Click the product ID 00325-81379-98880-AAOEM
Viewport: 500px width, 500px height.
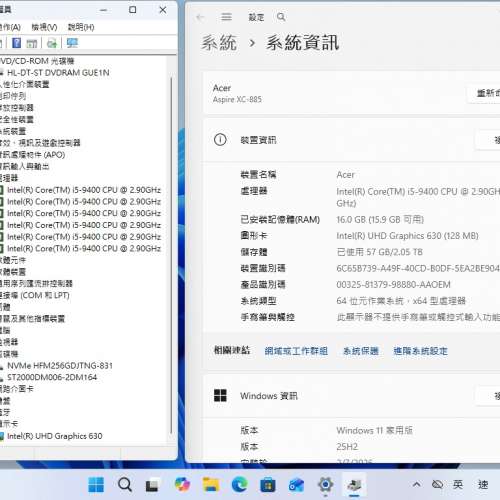[393, 285]
